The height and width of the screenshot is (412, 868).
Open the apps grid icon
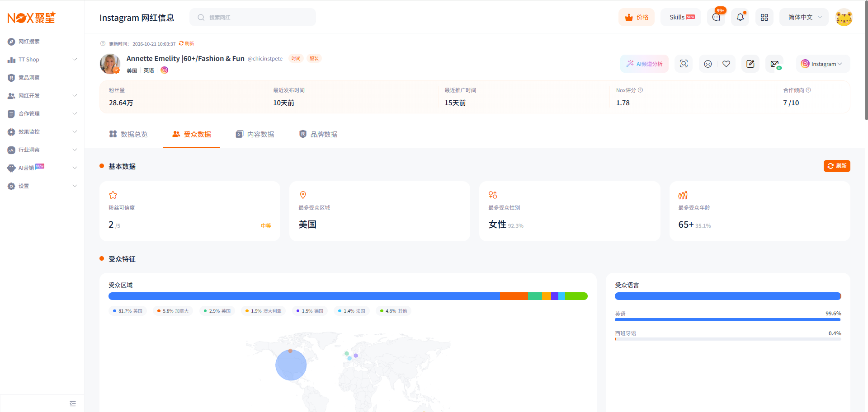pos(764,17)
